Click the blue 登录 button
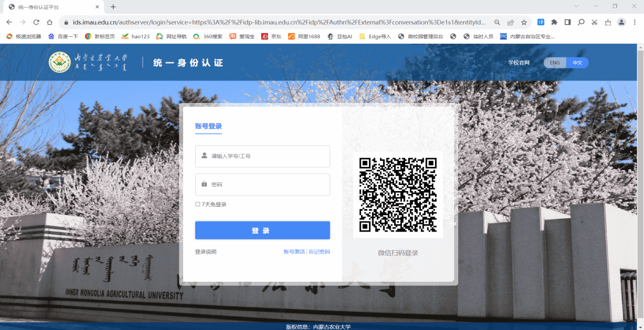The image size is (644, 330). (x=262, y=230)
